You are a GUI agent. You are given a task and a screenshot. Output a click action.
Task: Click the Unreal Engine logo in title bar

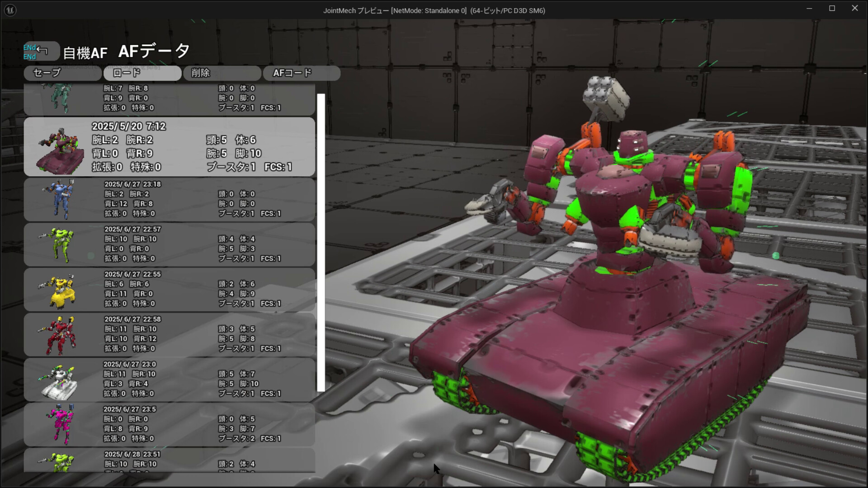point(10,9)
